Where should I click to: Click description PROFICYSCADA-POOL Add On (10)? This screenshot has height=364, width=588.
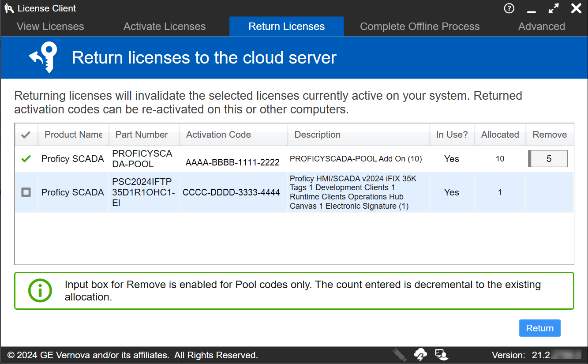click(356, 159)
